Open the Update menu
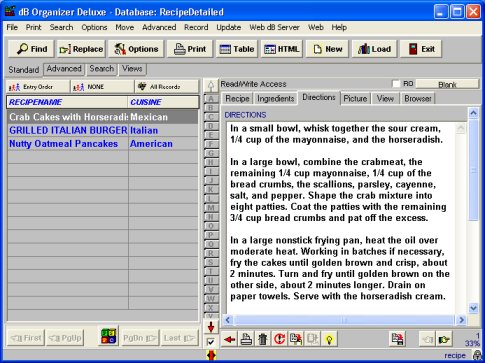 coord(229,27)
